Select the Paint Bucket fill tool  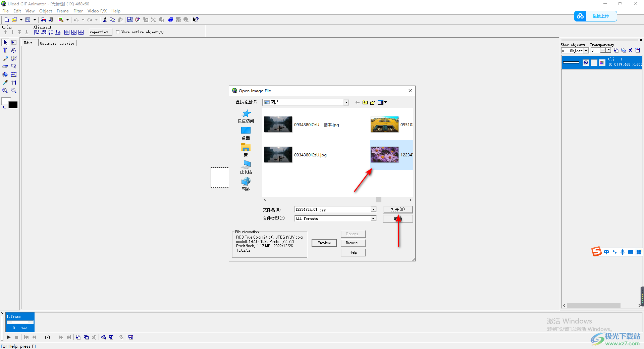(x=5, y=74)
